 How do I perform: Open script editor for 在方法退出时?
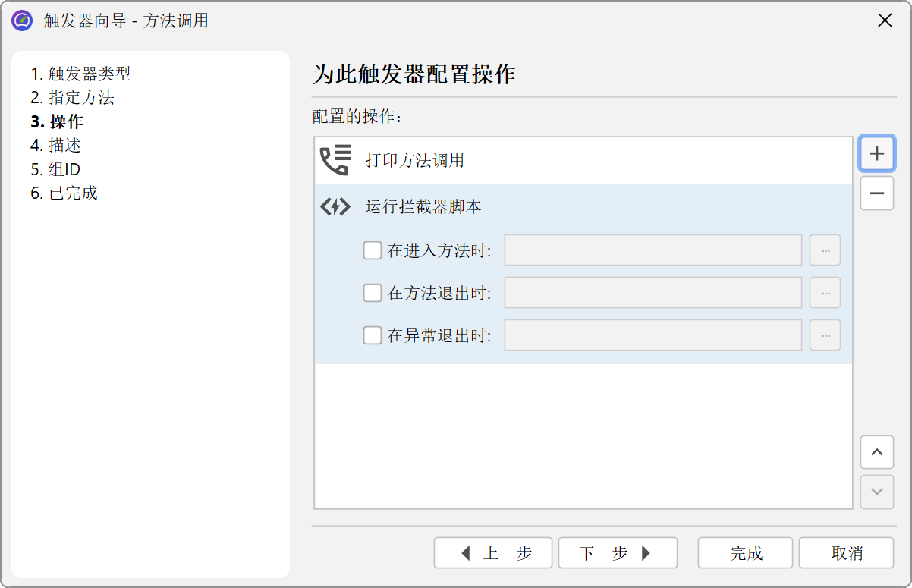(825, 293)
